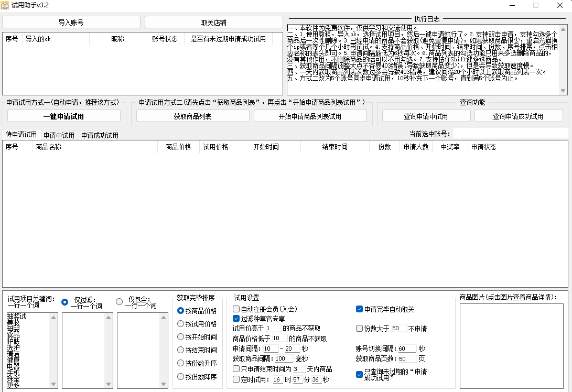
Task: Uncheck 申请完毕自动取关 checkbox
Action: [x=359, y=309]
